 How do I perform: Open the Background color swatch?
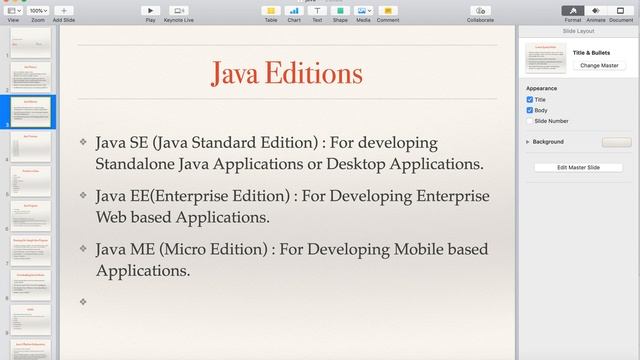(616, 142)
